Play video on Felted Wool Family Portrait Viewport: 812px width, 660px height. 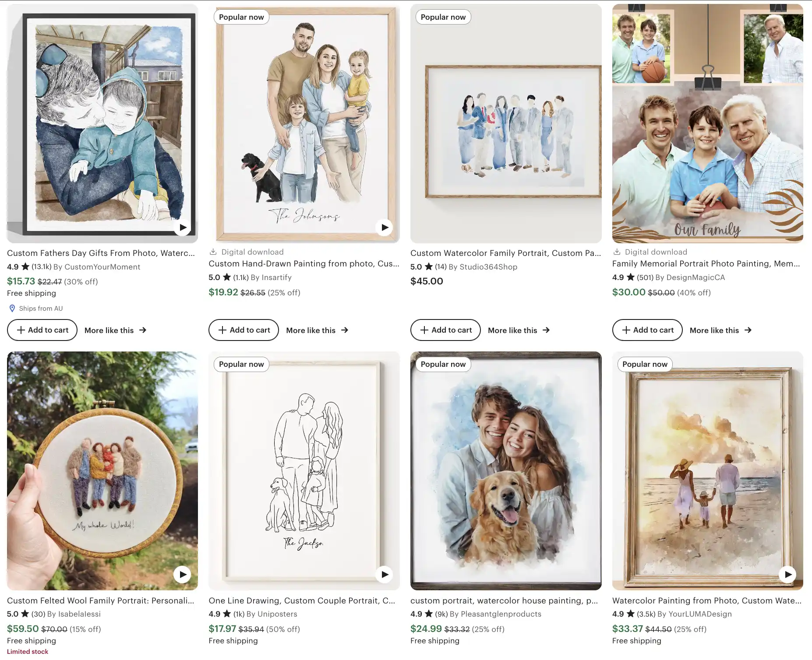point(183,575)
